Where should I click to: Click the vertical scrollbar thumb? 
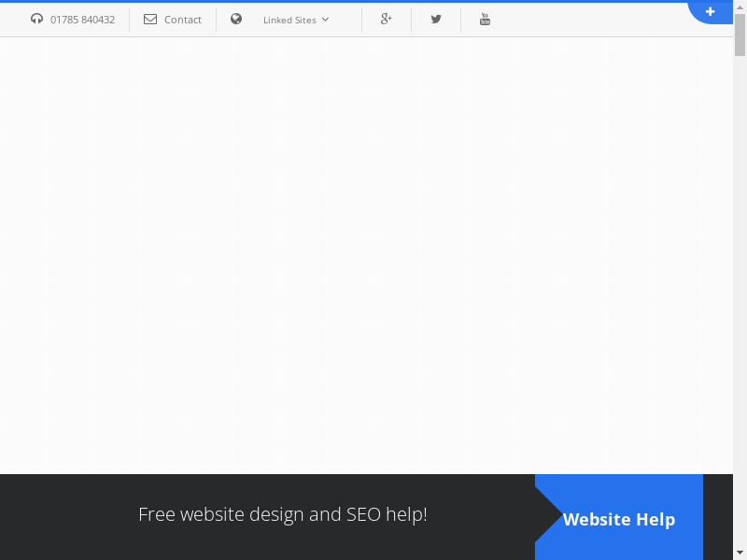tap(740, 35)
